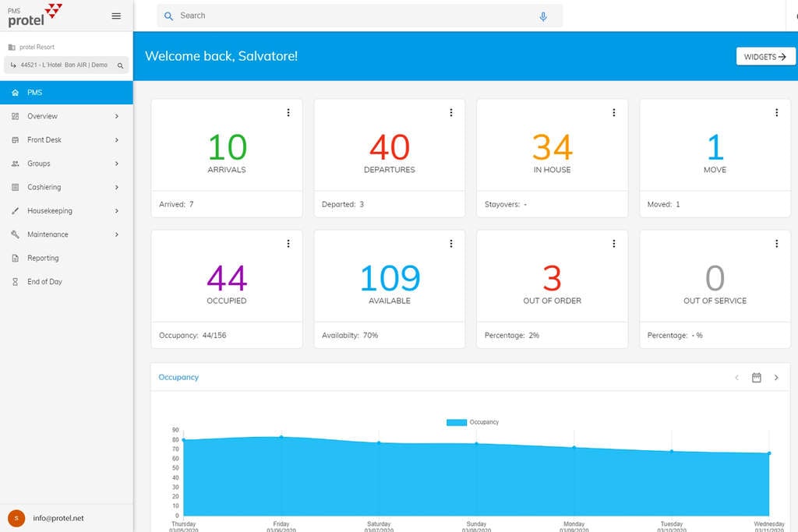Toggle the hamburger menu in sidebar header

click(116, 16)
